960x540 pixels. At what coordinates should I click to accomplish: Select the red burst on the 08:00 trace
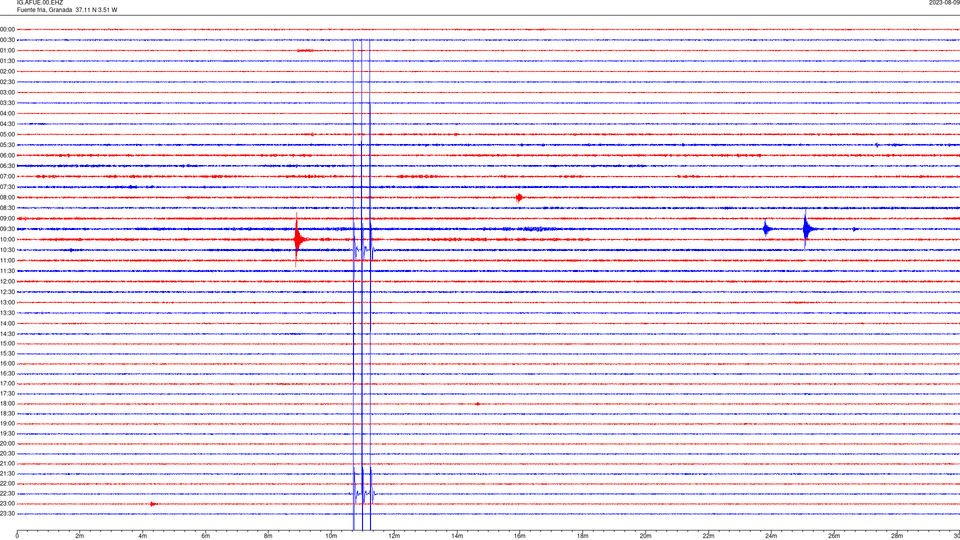point(519,198)
